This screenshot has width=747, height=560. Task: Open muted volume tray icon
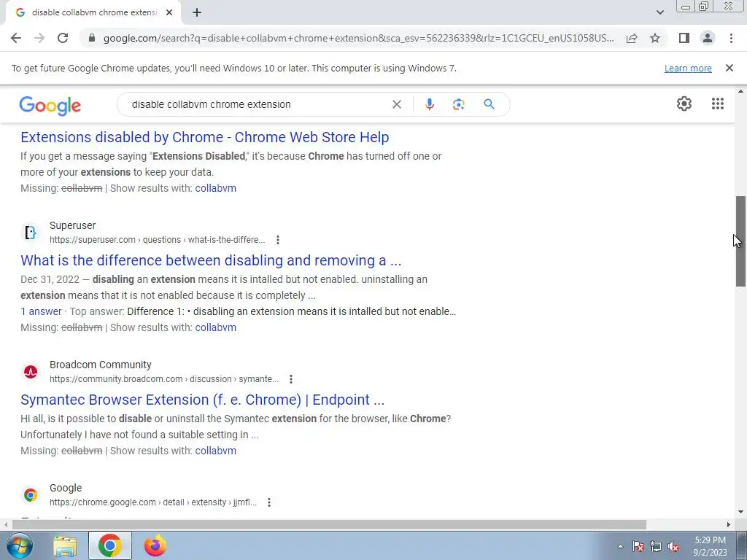[673, 547]
